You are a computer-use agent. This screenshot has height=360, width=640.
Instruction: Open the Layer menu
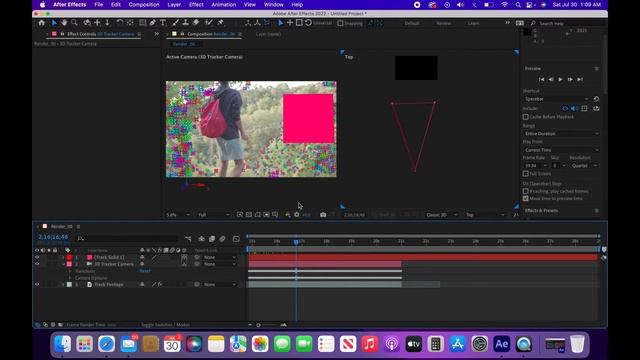[x=174, y=5]
